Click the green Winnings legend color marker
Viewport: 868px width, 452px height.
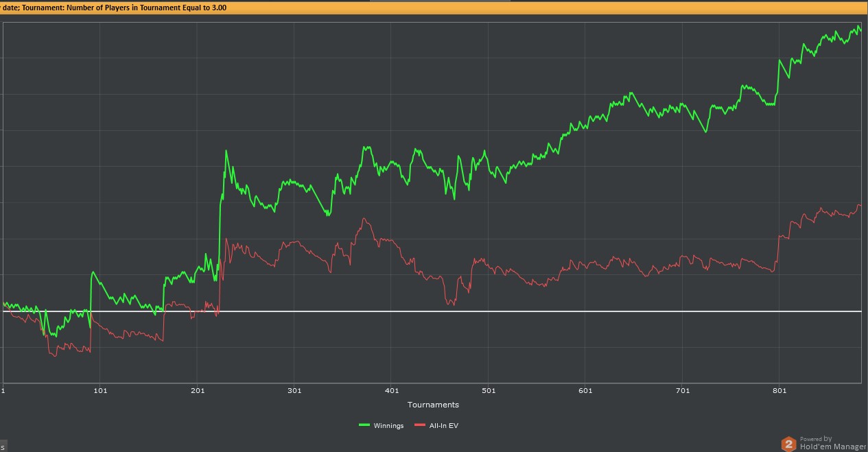coord(364,426)
